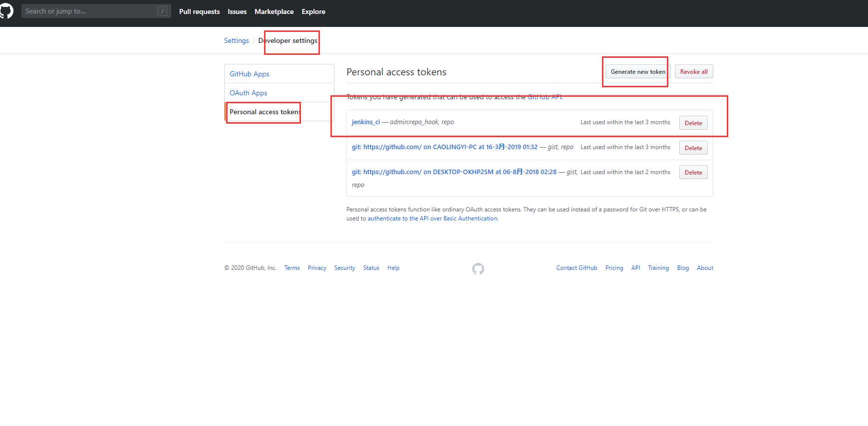Viewport: 868px width, 426px height.
Task: Delete the DESKTOP-OKHP2SM token
Action: (693, 173)
